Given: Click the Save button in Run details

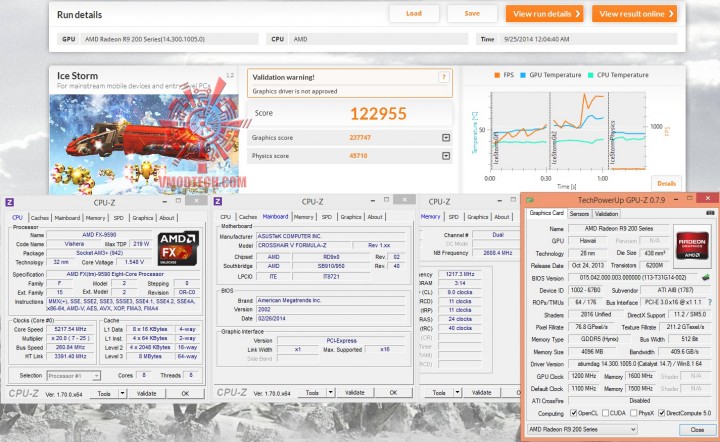Looking at the screenshot, I should click(472, 13).
